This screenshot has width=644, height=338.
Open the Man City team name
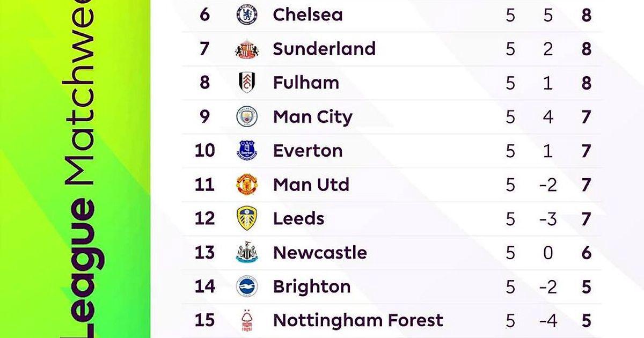(x=312, y=116)
